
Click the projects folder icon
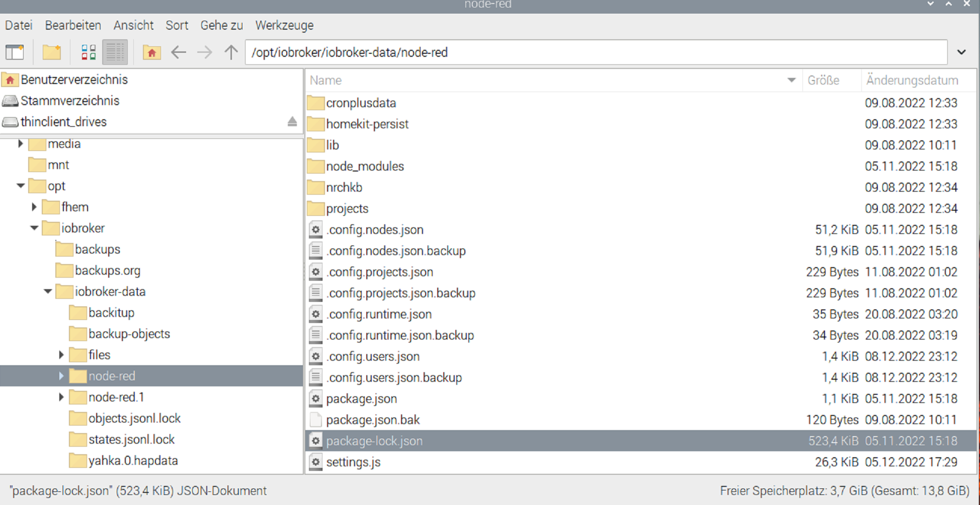coord(315,209)
